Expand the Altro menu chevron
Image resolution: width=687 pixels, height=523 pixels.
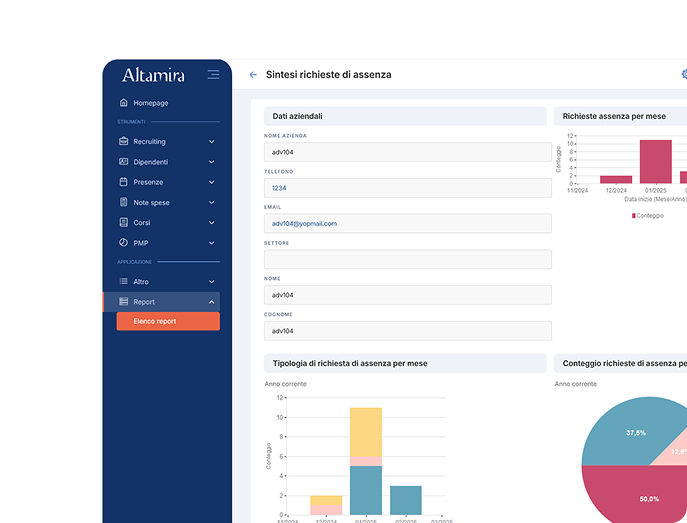click(x=211, y=282)
